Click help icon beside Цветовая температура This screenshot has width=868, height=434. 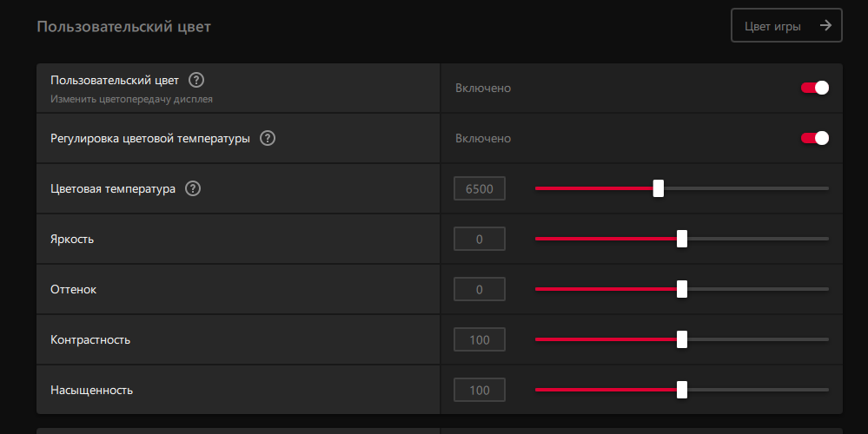(x=193, y=188)
